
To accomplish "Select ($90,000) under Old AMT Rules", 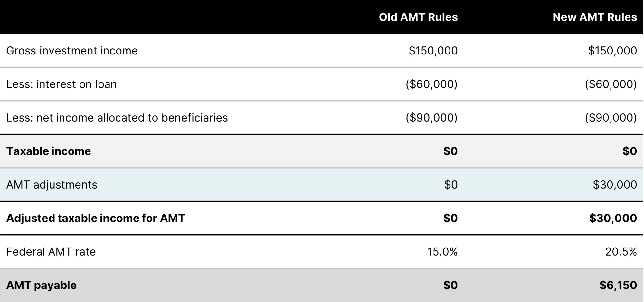I will (432, 118).
